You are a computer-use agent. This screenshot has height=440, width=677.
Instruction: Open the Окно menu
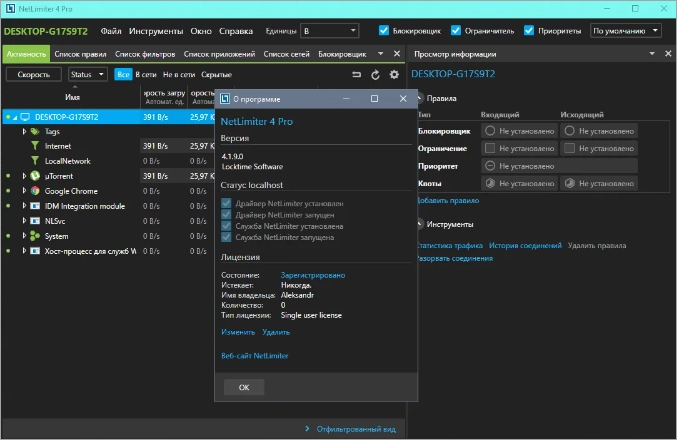pos(201,31)
